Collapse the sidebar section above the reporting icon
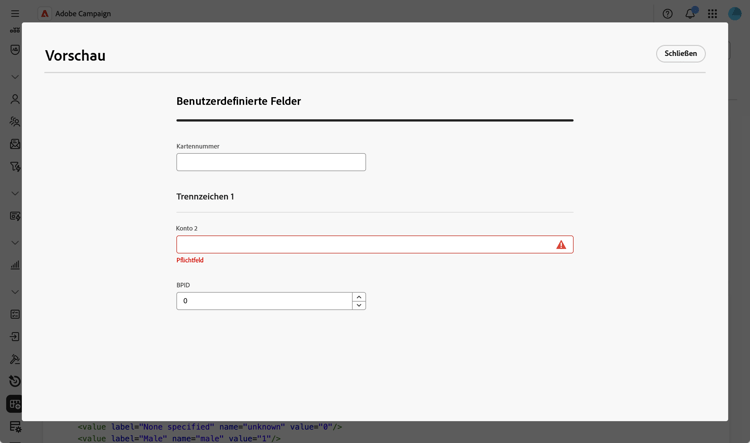The height and width of the screenshot is (443, 750). (x=15, y=243)
